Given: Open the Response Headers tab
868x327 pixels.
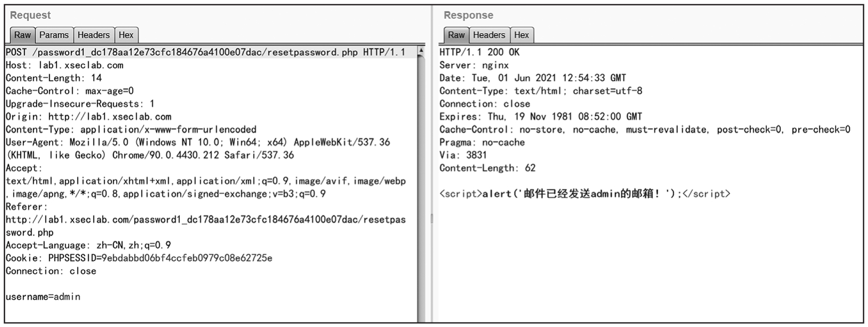Looking at the screenshot, I should 489,35.
